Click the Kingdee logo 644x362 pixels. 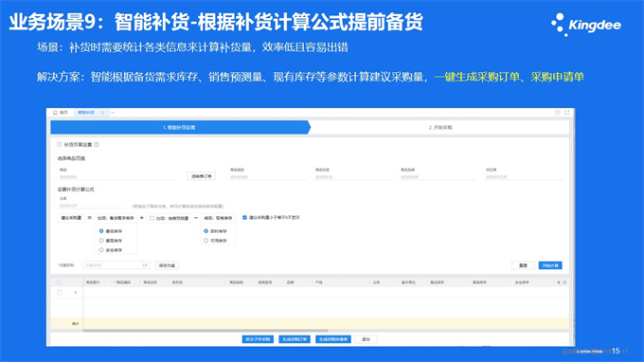click(x=586, y=25)
